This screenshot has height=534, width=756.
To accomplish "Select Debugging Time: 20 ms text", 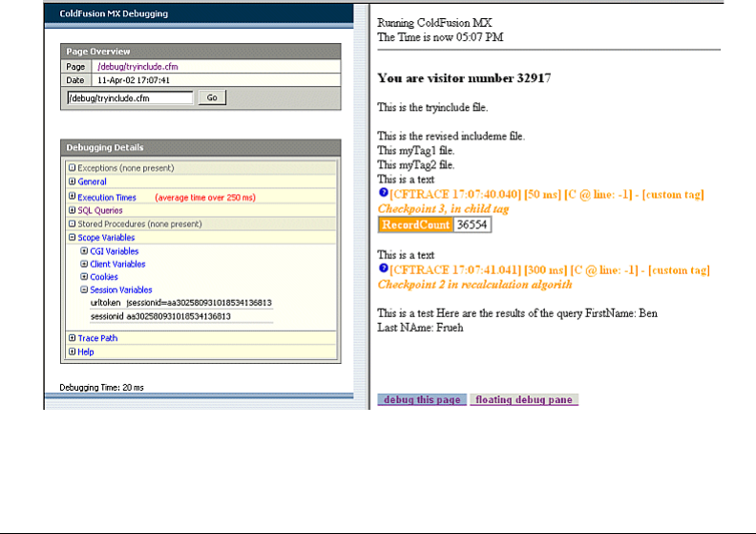I will (x=102, y=387).
